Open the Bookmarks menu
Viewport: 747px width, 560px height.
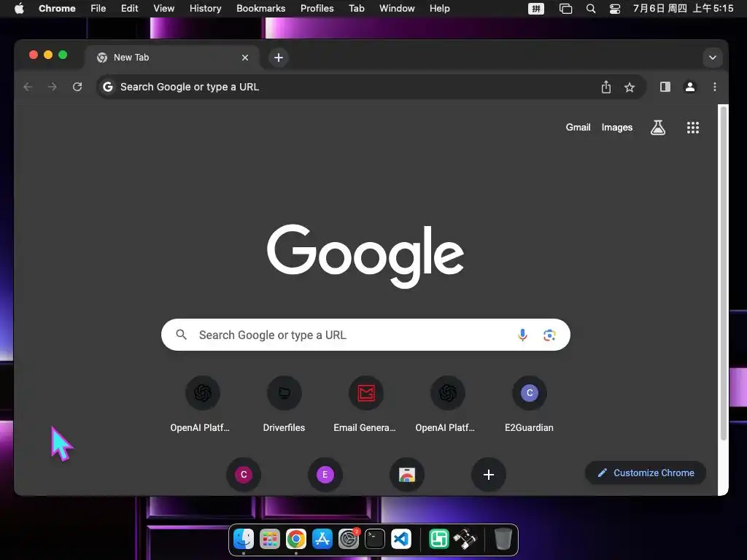[x=260, y=8]
